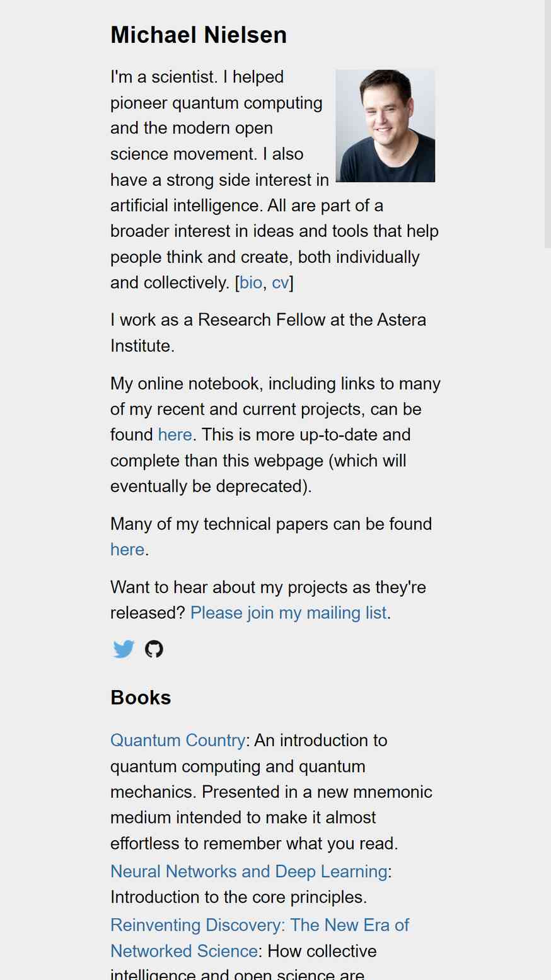551x980 pixels.
Task: Click the 'Networked Science' link text
Action: [x=184, y=951]
